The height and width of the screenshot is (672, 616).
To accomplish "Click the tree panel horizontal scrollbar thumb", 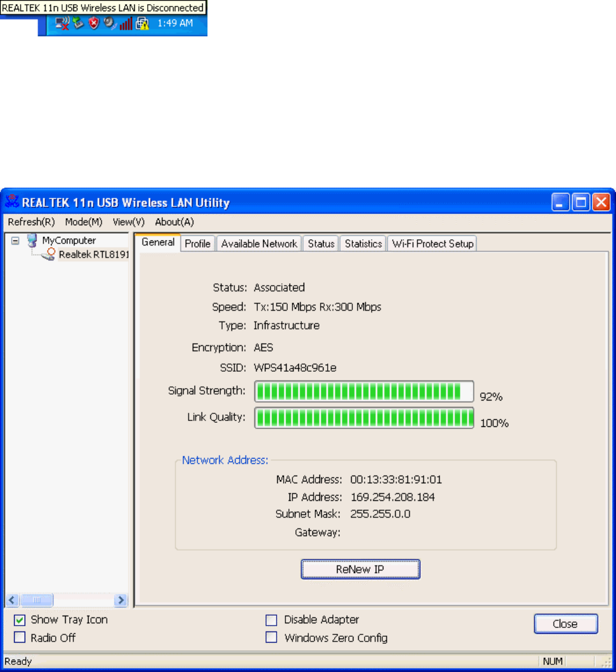I will coord(37,600).
